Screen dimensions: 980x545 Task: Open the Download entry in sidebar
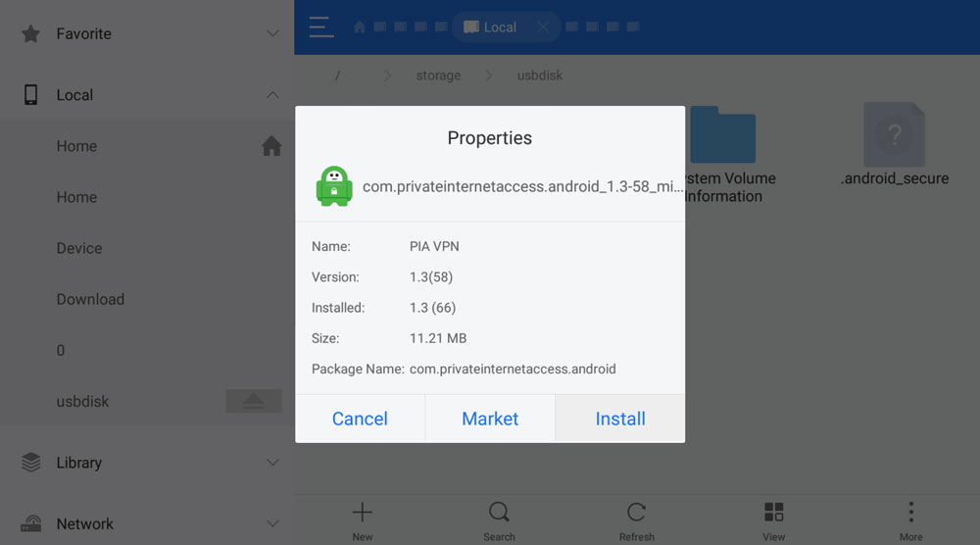point(147,299)
